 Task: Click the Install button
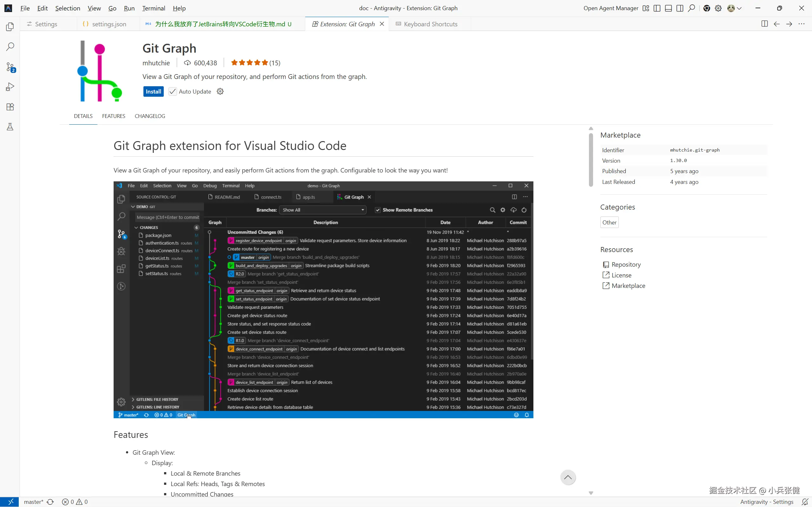coord(153,92)
